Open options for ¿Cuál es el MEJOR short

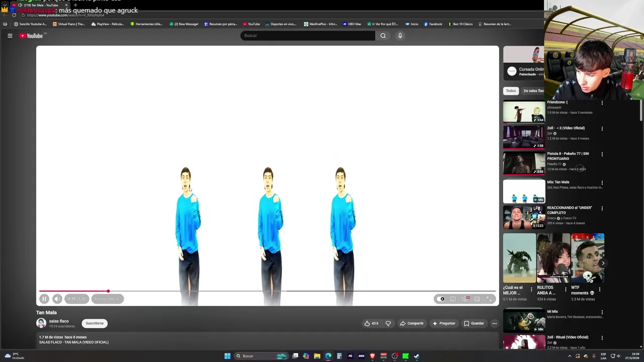531,290
